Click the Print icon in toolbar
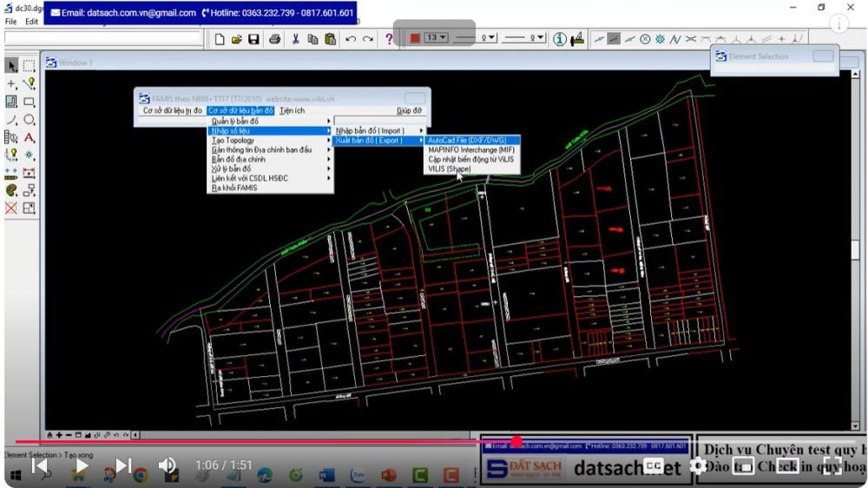Image resolution: width=868 pixels, height=488 pixels. [274, 39]
